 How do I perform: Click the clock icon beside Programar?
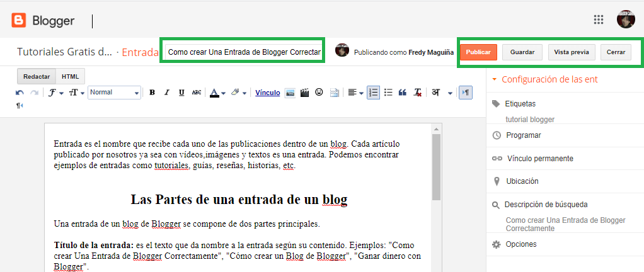pyautogui.click(x=497, y=135)
